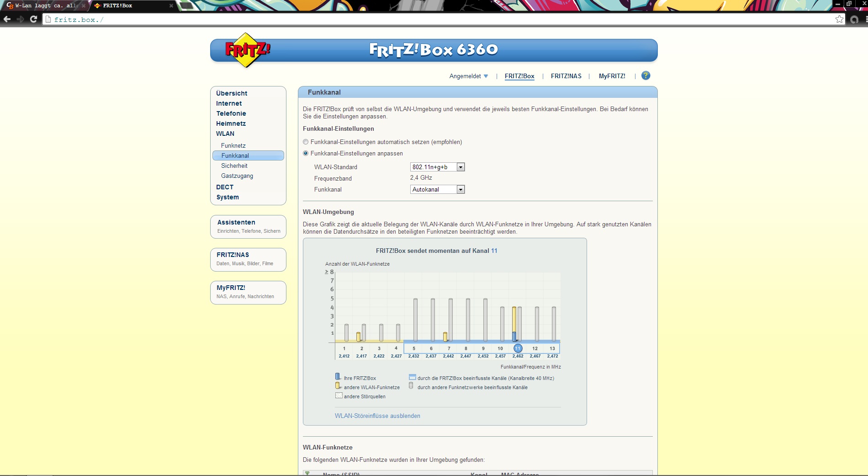Open System in the sidebar
The height and width of the screenshot is (476, 868).
[x=228, y=197]
